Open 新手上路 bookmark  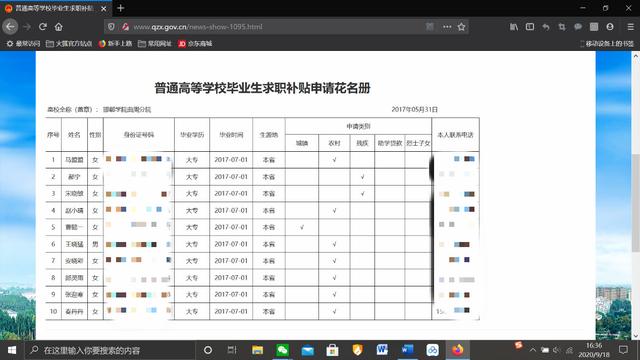116,43
